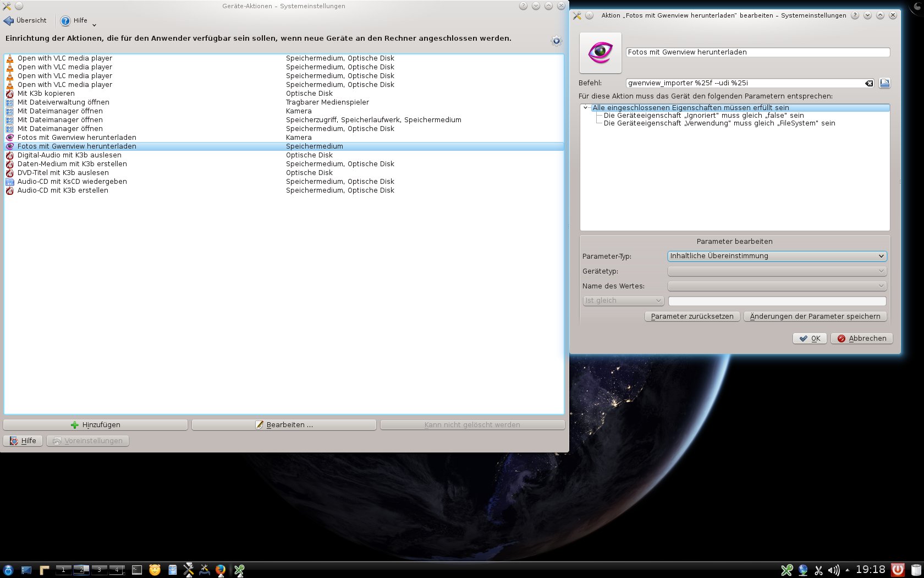Screen dimensions: 924x578
Task: Clear the Befehl command field text
Action: 868,84
